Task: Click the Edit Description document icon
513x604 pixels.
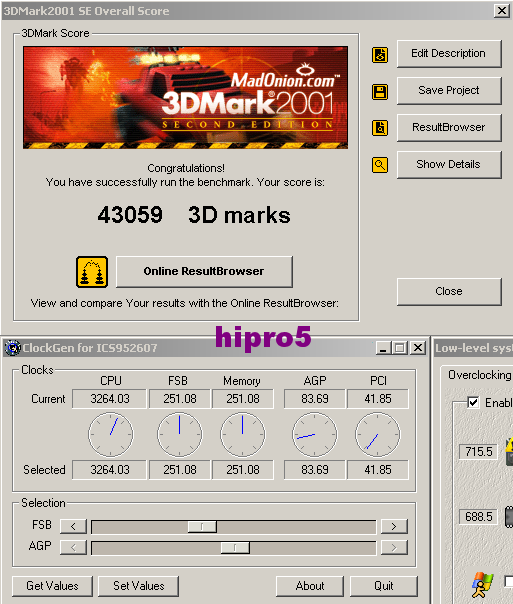Action: 380,55
